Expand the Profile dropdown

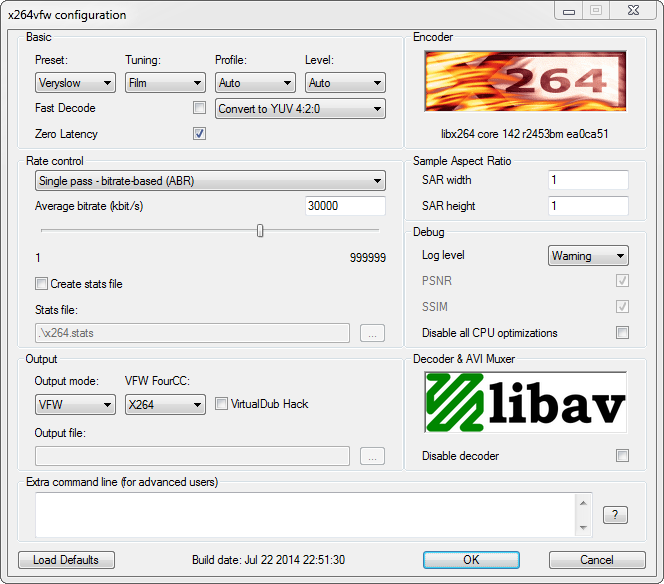tap(255, 83)
